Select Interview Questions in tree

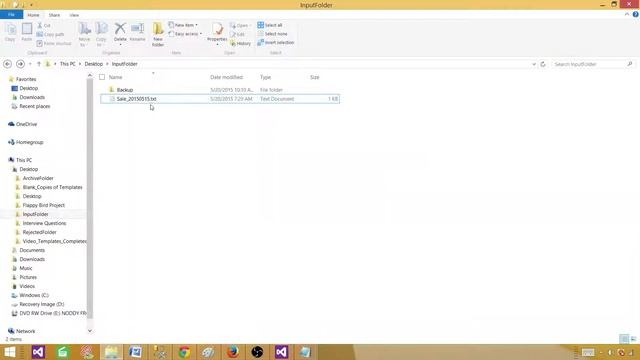[x=44, y=223]
